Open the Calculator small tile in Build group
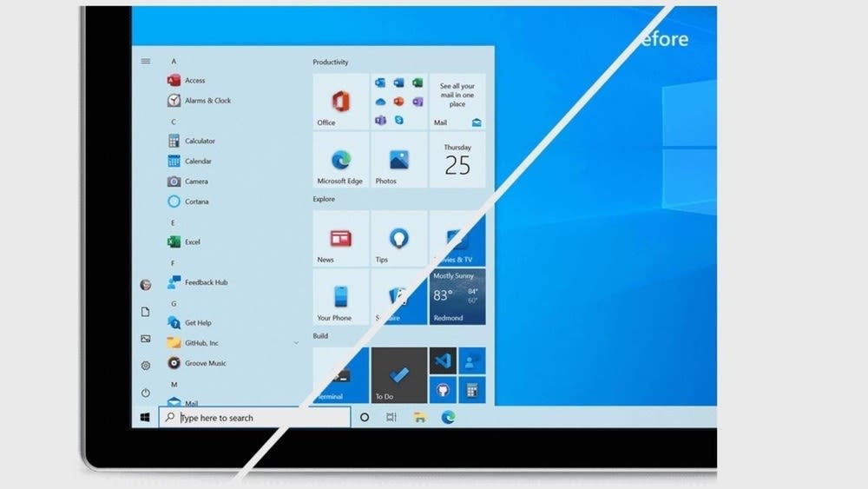The image size is (868, 489). tap(472, 390)
